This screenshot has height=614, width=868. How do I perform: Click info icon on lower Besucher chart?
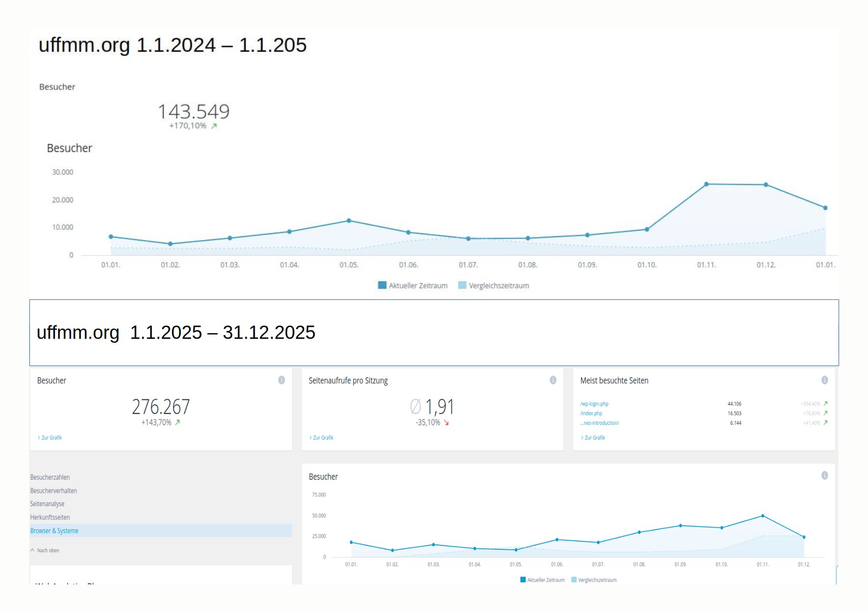click(824, 475)
